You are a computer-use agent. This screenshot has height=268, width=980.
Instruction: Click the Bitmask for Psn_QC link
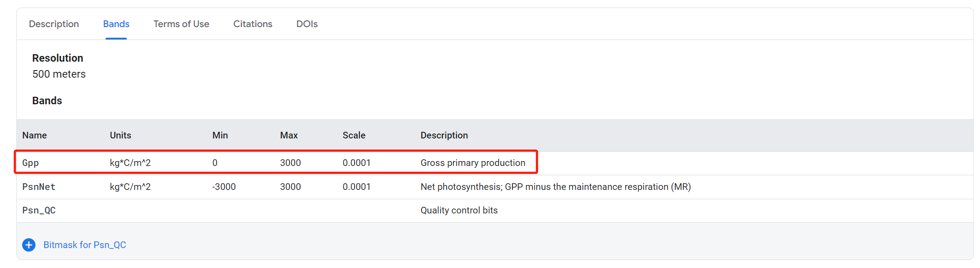pos(85,245)
